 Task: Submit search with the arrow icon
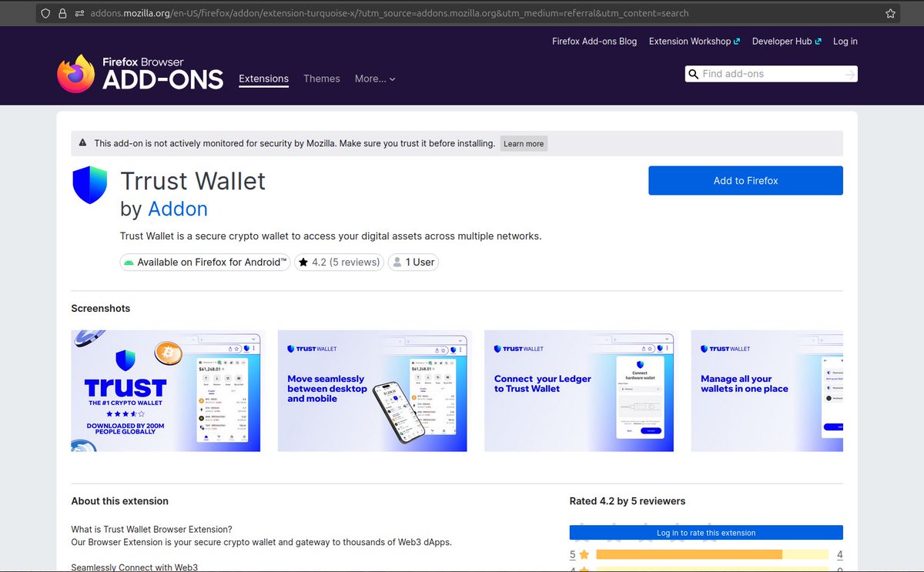[x=849, y=74]
